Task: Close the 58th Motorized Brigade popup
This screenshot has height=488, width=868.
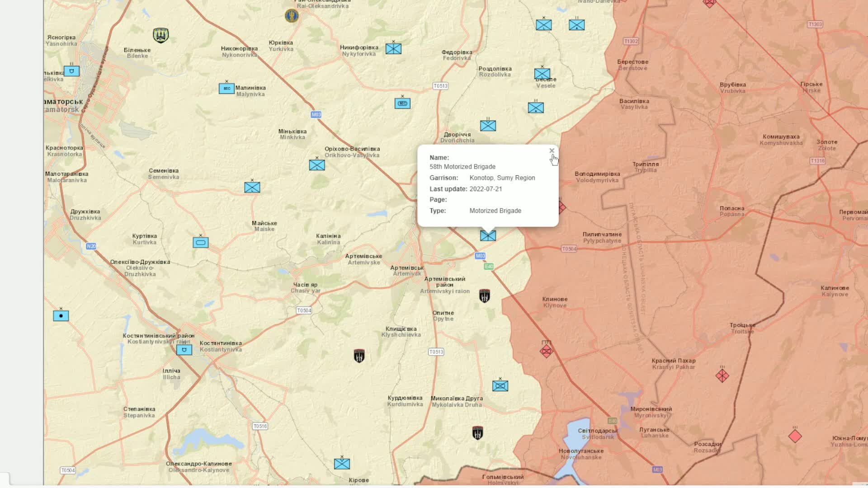Action: [552, 151]
